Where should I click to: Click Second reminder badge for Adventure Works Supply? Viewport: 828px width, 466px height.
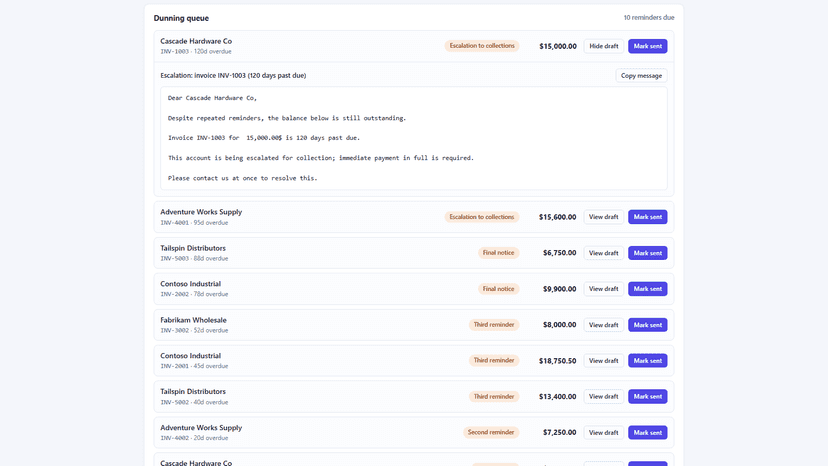click(x=491, y=432)
